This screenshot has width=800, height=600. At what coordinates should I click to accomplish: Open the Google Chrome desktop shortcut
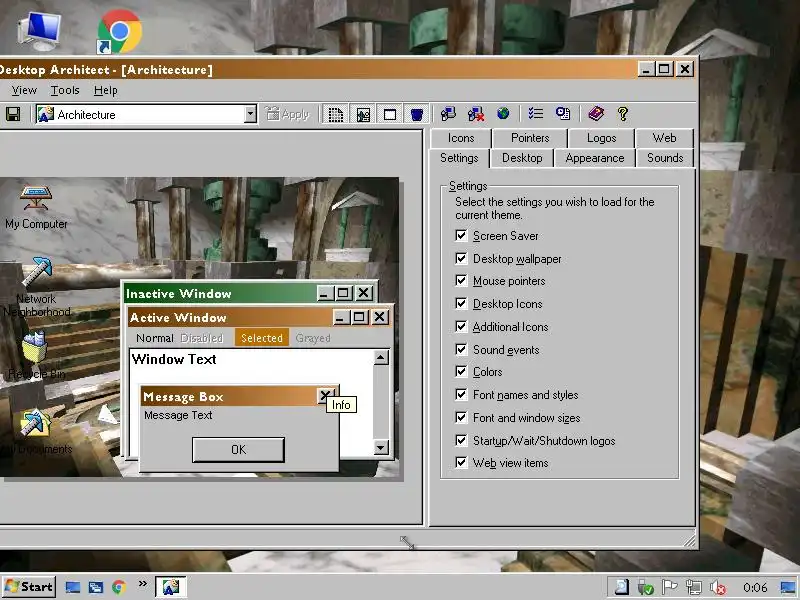tap(119, 32)
